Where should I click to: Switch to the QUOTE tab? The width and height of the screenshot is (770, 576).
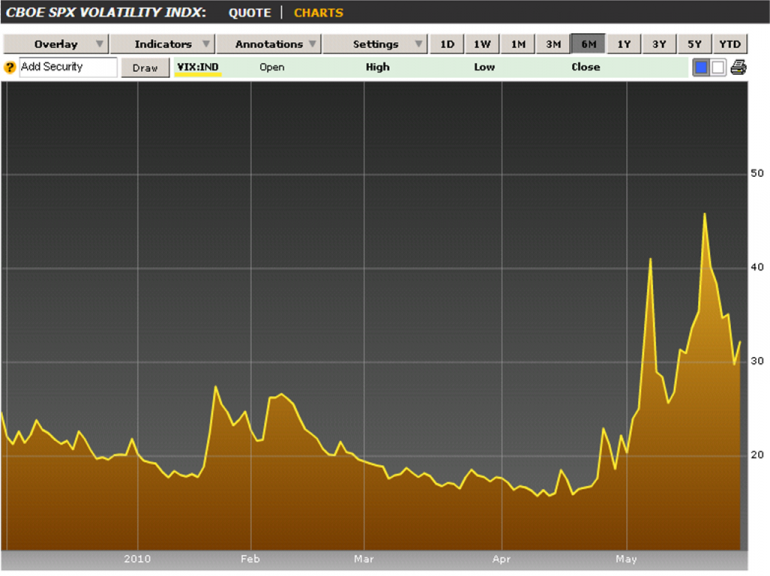tap(249, 13)
